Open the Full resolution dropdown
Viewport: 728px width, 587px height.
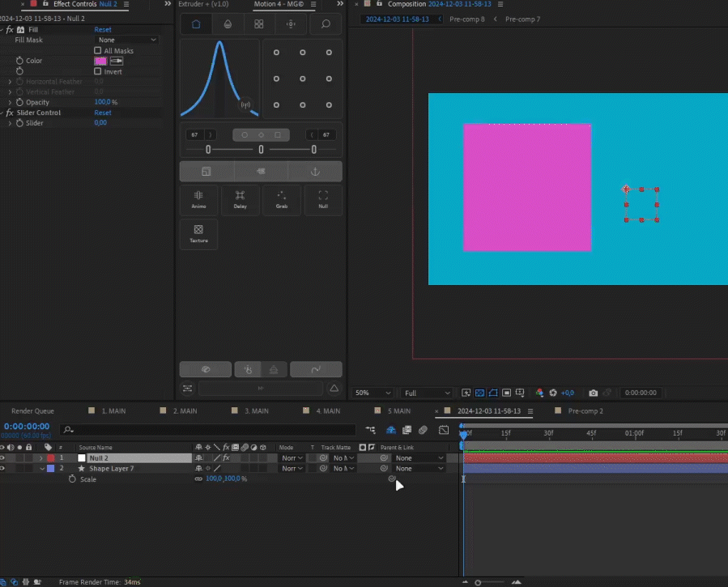[426, 393]
